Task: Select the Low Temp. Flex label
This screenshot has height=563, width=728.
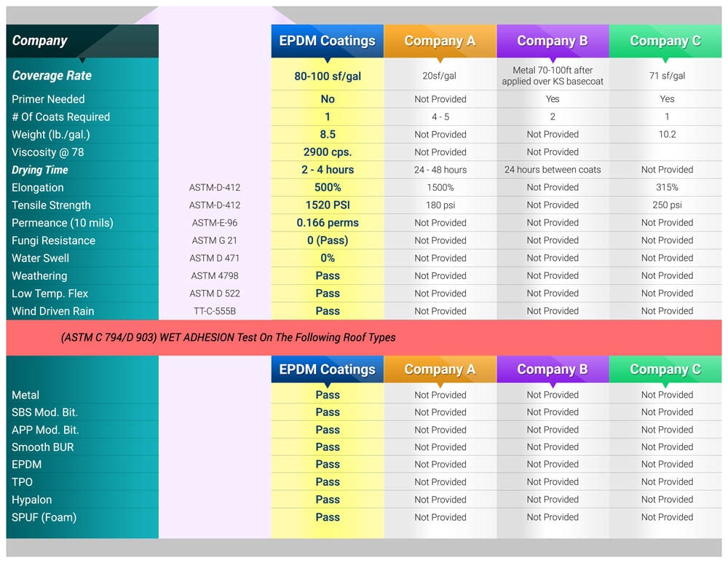Action: [50, 294]
